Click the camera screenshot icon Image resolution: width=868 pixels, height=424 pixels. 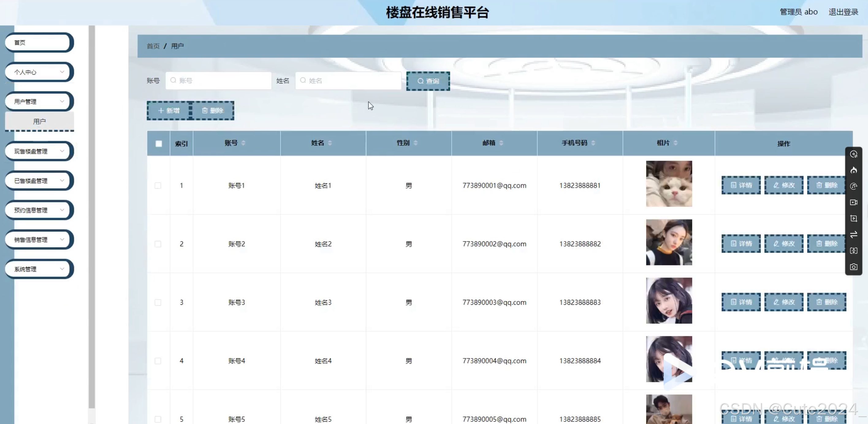854,267
